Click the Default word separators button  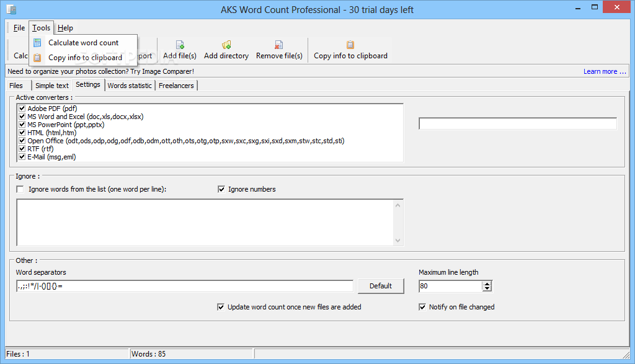pyautogui.click(x=381, y=286)
